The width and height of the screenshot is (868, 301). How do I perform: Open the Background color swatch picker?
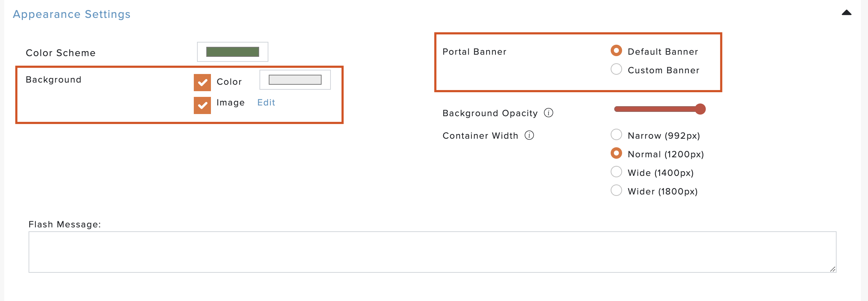tap(295, 80)
